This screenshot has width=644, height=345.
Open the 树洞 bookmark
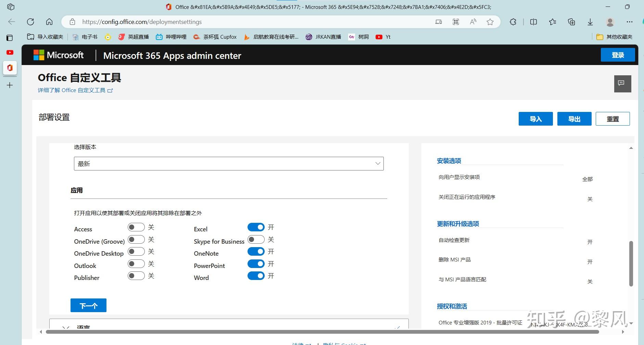click(358, 37)
